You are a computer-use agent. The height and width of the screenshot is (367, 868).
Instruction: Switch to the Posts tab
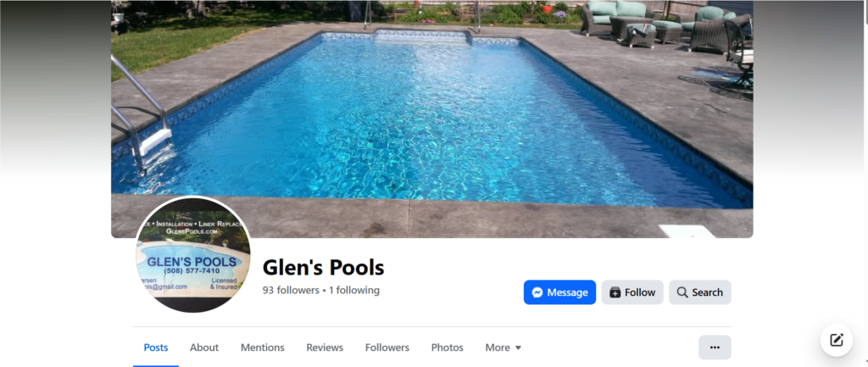tap(156, 348)
